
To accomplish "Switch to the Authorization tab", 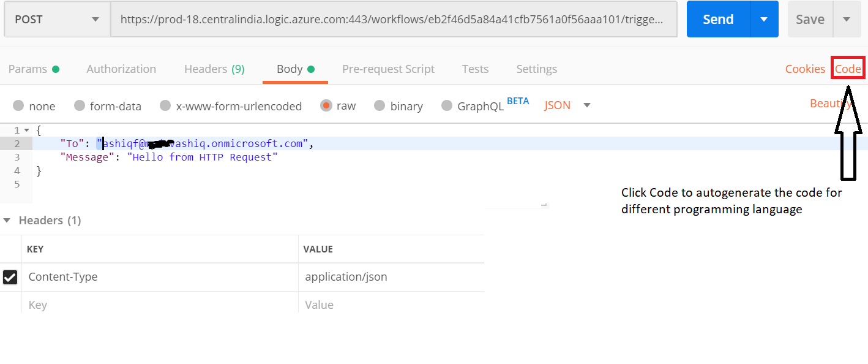I will tap(121, 69).
